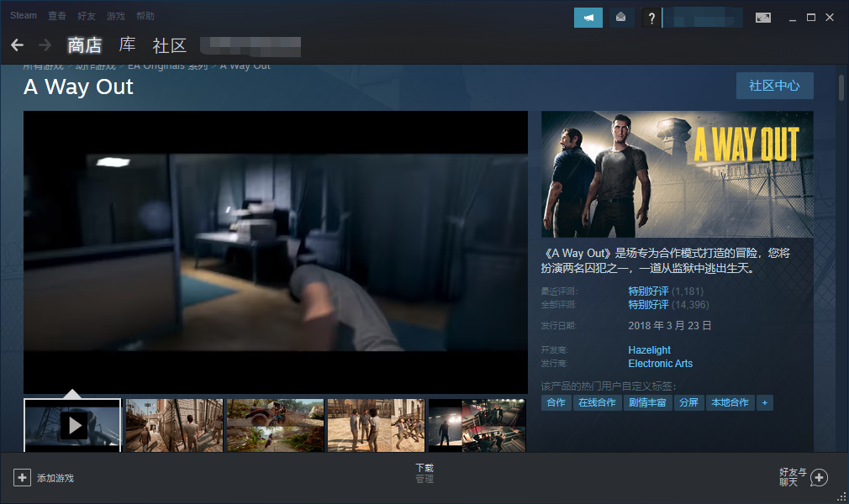The width and height of the screenshot is (849, 504).
Task: Add a tag with the plus button
Action: click(x=765, y=402)
